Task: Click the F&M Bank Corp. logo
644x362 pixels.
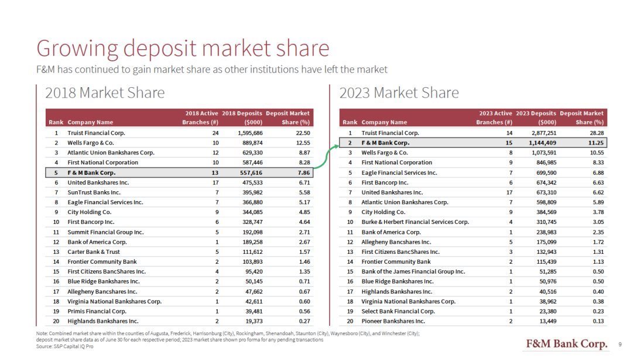Action: pyautogui.click(x=566, y=344)
